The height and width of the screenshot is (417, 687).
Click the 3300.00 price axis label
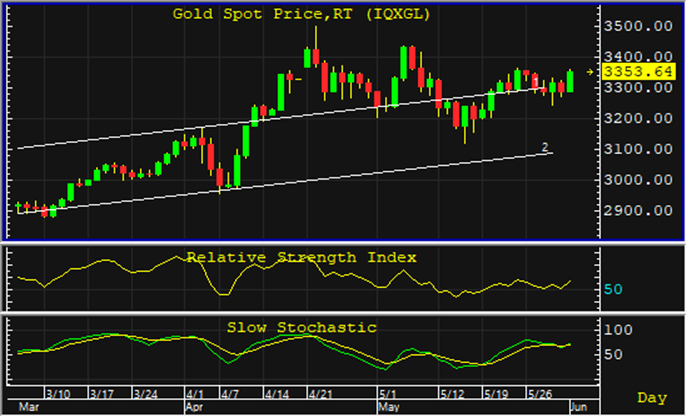coord(638,88)
